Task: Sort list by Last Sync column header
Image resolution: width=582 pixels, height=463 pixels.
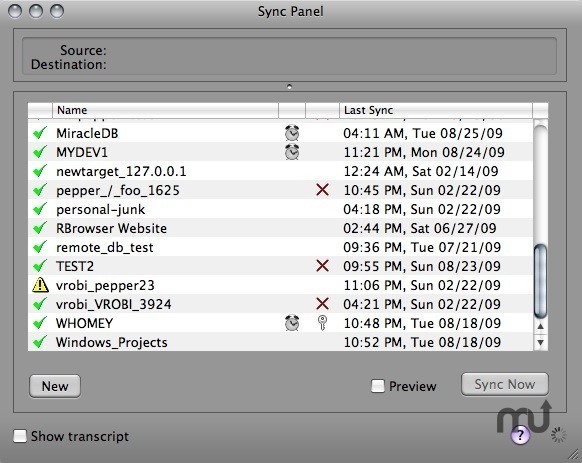Action: point(436,110)
